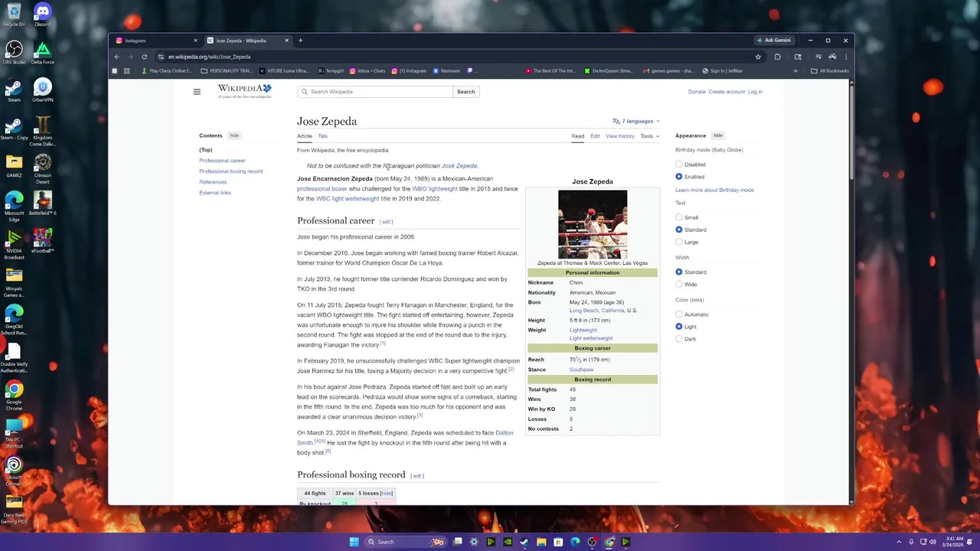Launch Delta Force desktop shortcut

click(x=42, y=51)
